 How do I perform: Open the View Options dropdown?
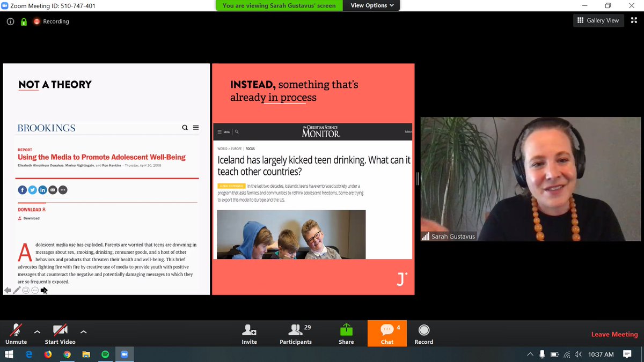[x=372, y=5]
